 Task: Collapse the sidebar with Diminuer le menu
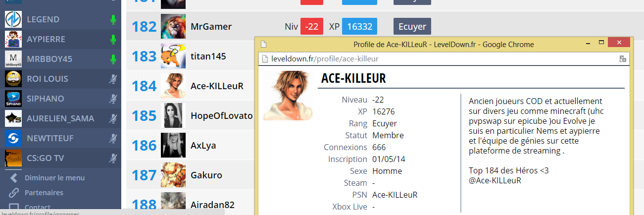pos(54,178)
